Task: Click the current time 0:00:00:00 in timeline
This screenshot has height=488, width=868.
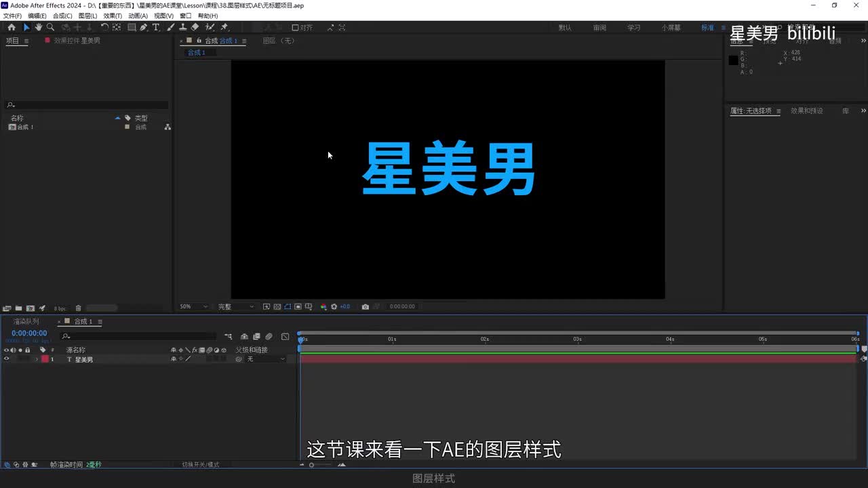Action: (29, 333)
